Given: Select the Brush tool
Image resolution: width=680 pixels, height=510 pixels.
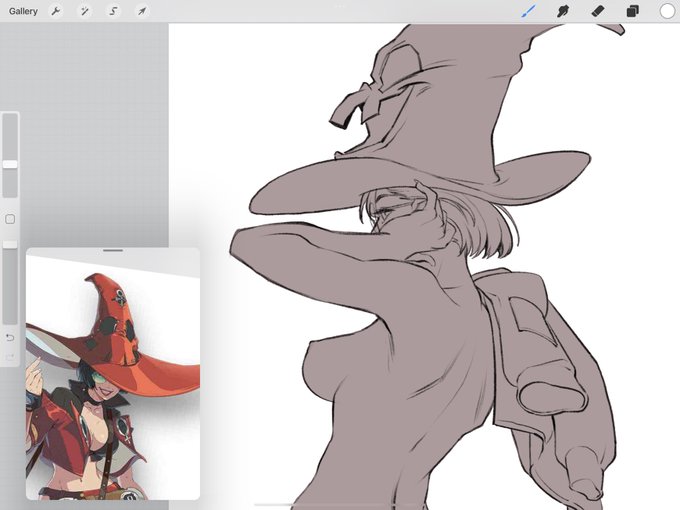Looking at the screenshot, I should [x=528, y=11].
